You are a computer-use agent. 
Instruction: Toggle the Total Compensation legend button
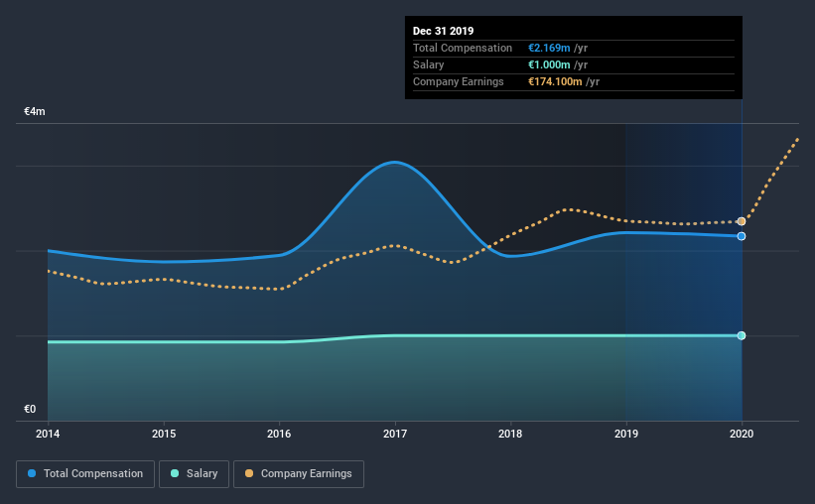85,474
